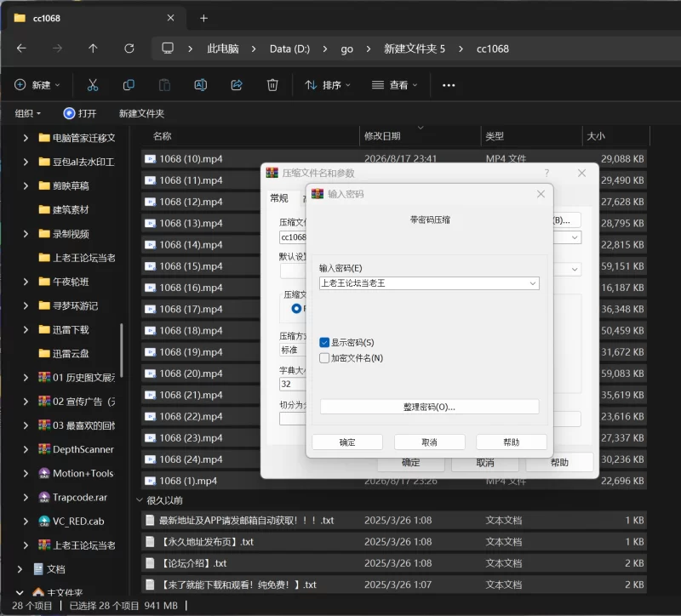Click video icon of 1068 (10).mp4

151,159
